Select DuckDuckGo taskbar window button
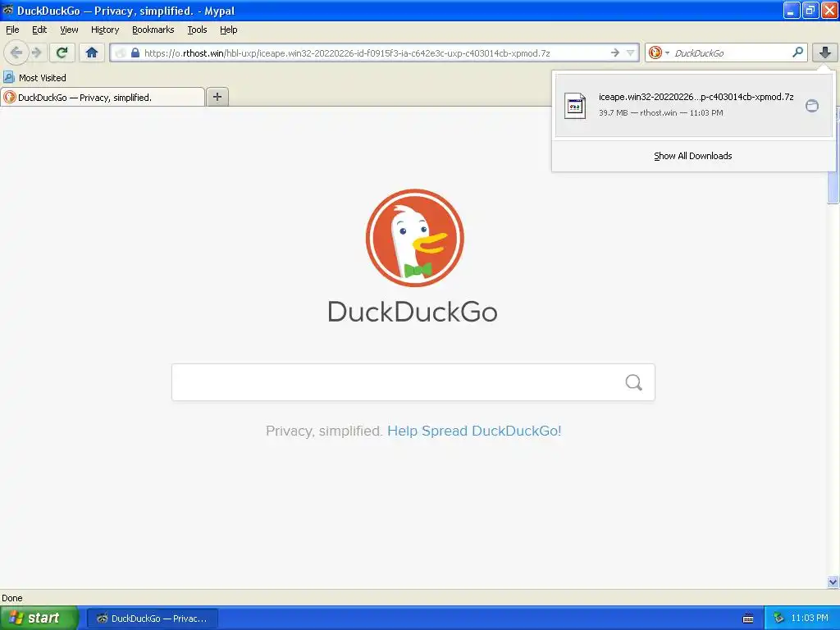840x630 pixels. (x=152, y=619)
